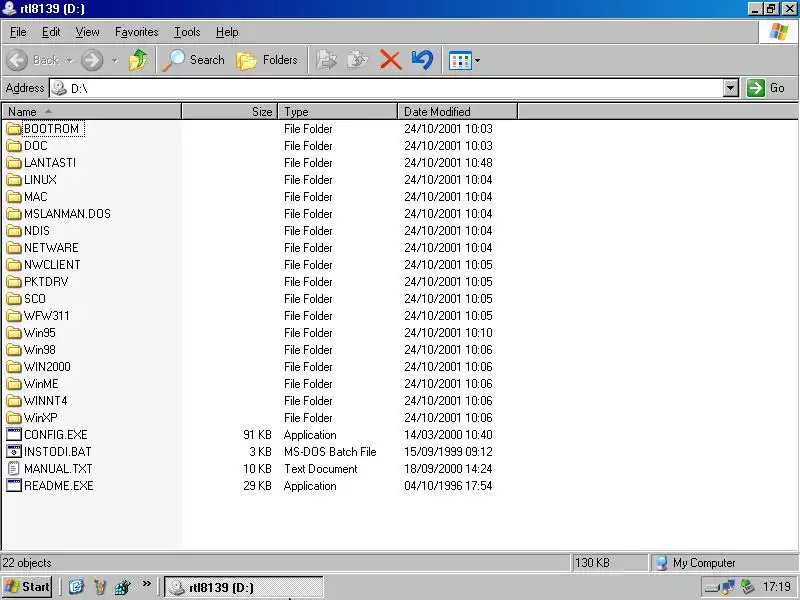The image size is (800, 600).
Task: Open the File menu
Action: (18, 32)
